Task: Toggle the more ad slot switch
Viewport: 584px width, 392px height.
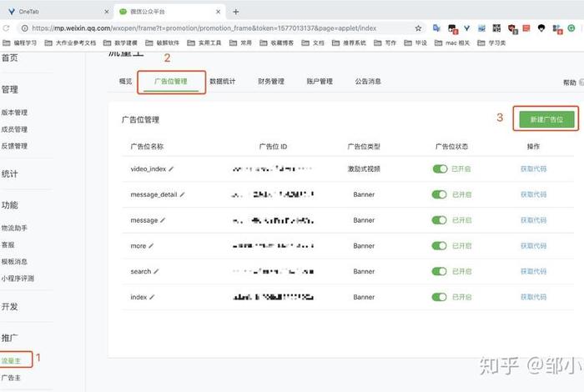Action: pyautogui.click(x=439, y=246)
